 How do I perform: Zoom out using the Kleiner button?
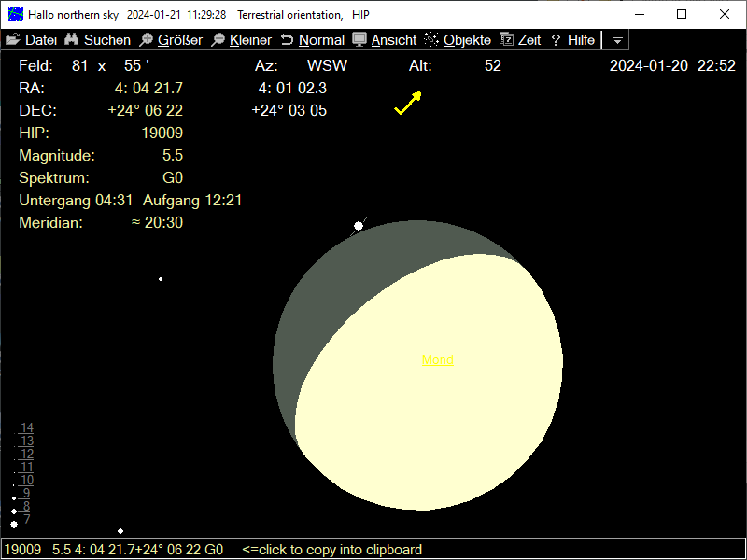click(x=241, y=40)
